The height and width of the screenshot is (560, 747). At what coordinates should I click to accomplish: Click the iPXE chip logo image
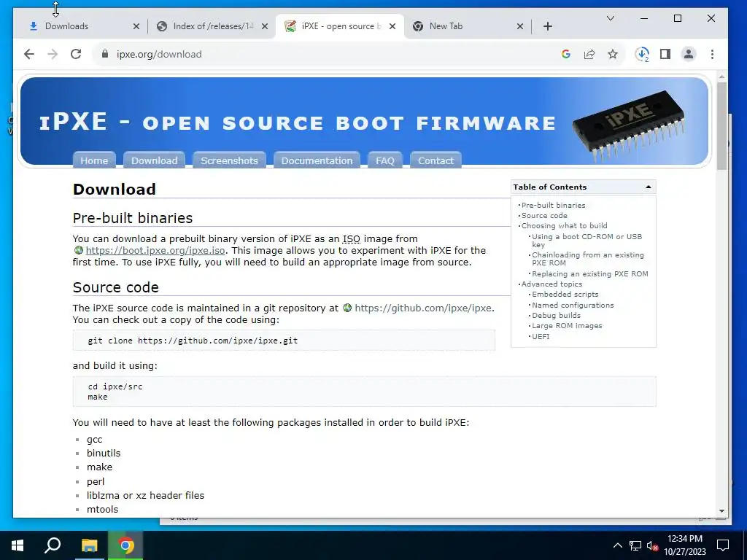628,125
